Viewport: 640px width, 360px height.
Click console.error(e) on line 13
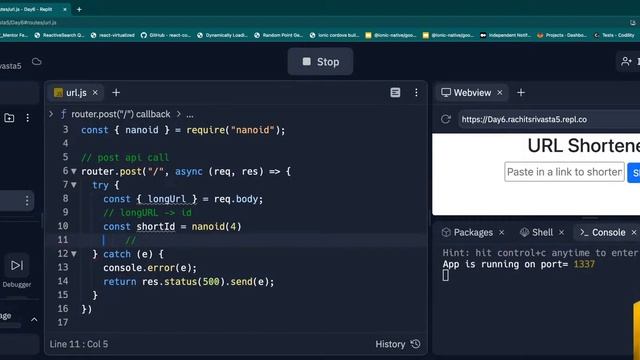point(150,268)
